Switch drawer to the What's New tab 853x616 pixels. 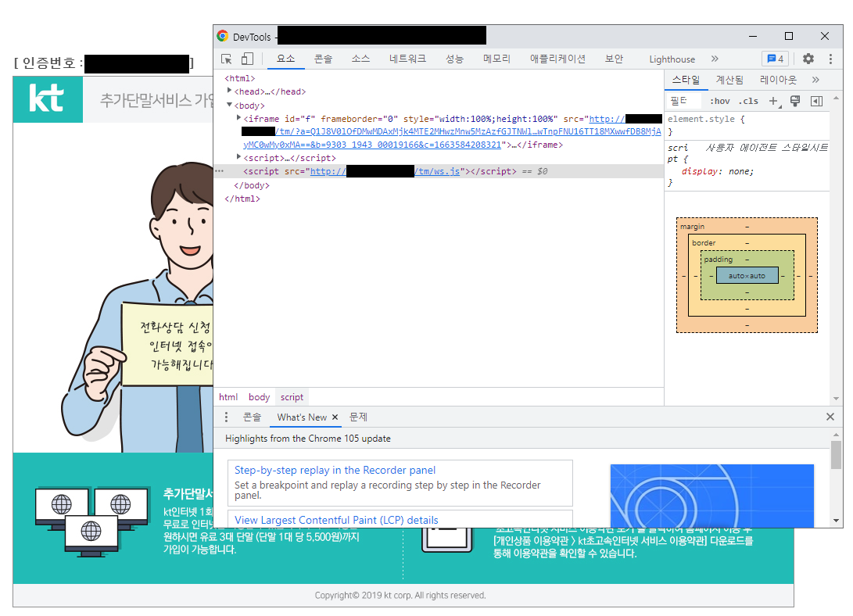(302, 417)
